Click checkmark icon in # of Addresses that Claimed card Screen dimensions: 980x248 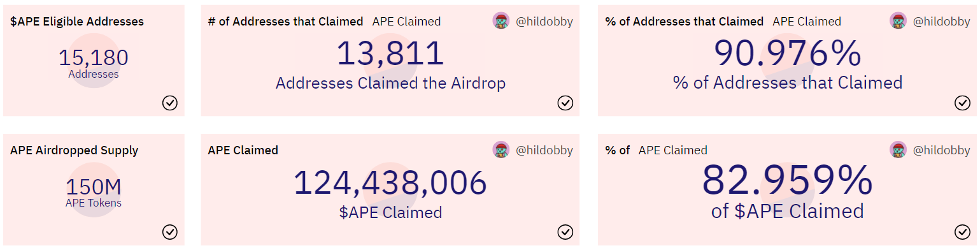tap(565, 103)
